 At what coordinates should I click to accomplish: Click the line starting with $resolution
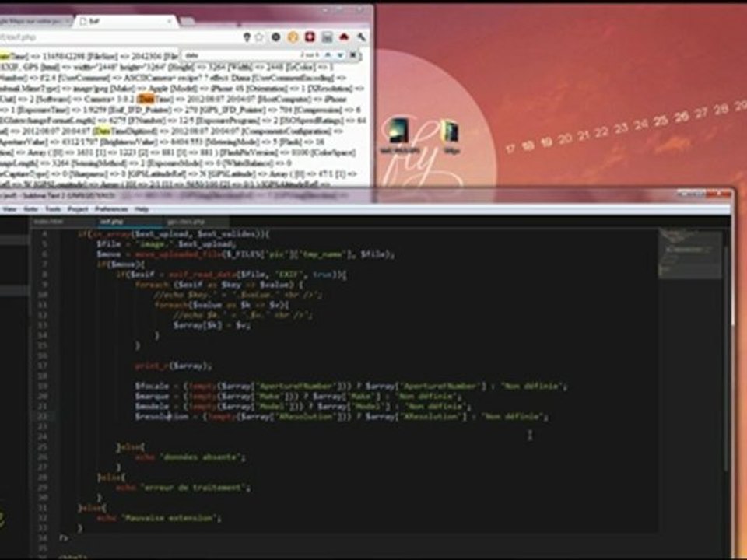342,417
